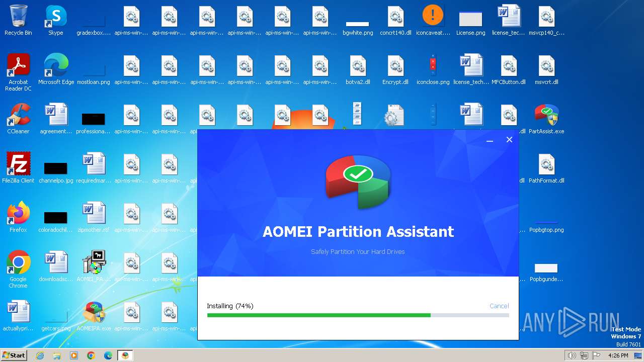Select professiona... file icon
Viewport: 644px width, 362px height.
94,123
